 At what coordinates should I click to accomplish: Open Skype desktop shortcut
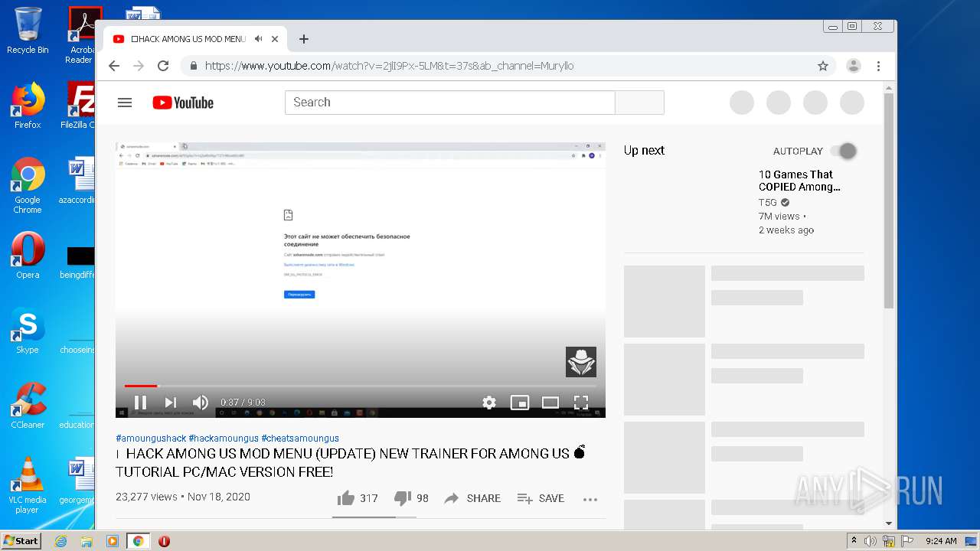pos(28,331)
